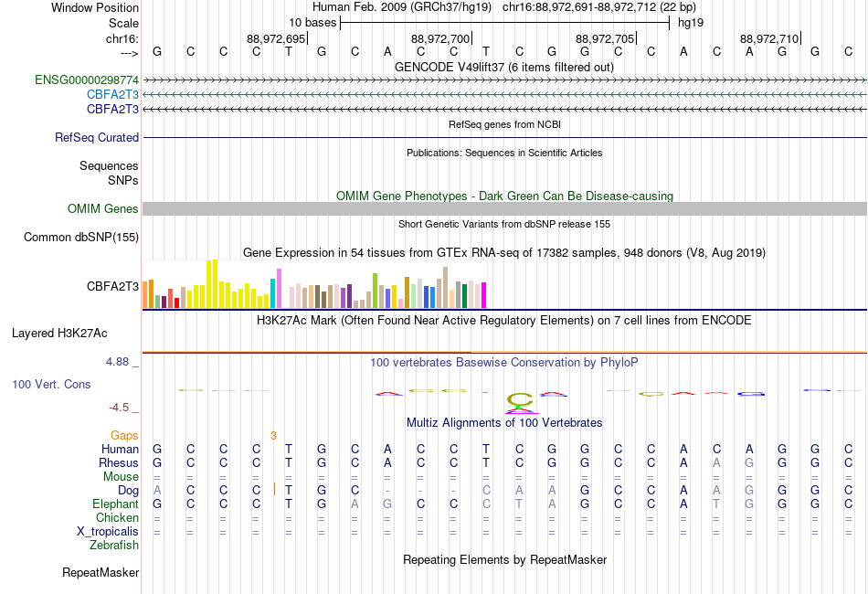Click the Mouse species label
868x594 pixels.
pos(121,477)
